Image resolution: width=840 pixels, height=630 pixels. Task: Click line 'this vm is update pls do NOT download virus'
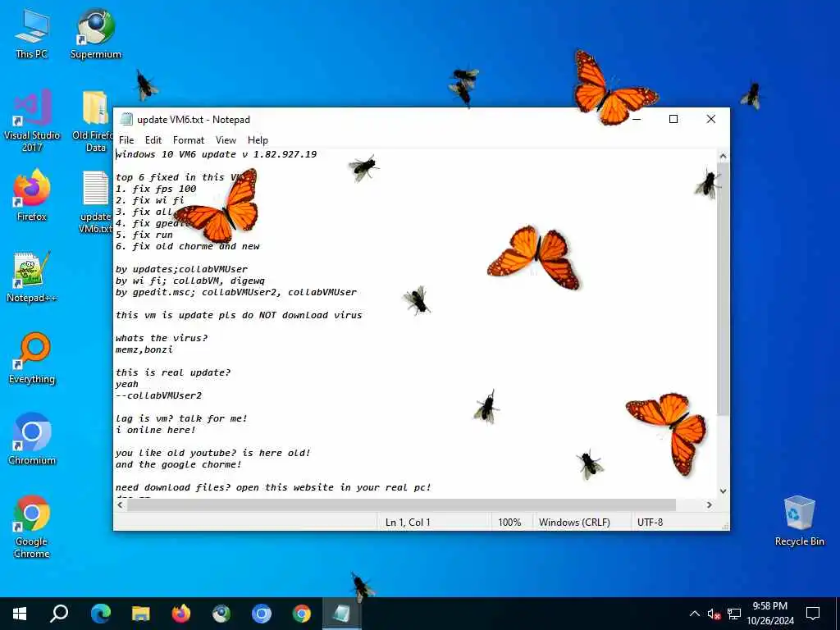coord(239,315)
